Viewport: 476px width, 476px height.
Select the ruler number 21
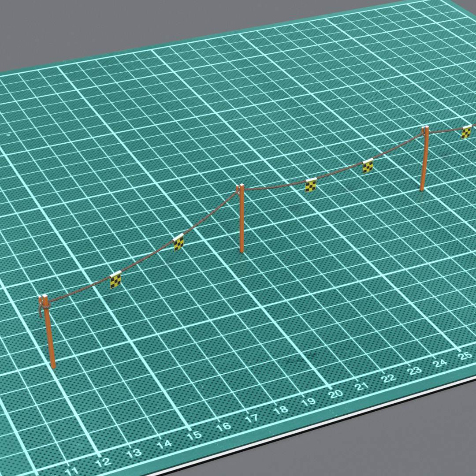[x=362, y=386]
